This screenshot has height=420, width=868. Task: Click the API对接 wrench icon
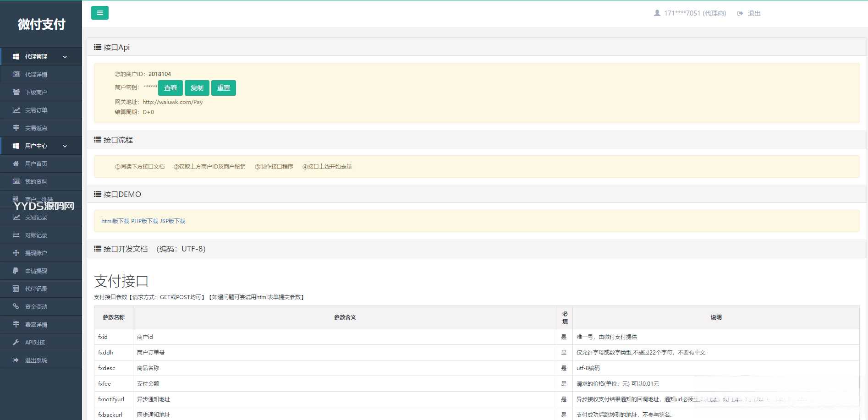click(x=16, y=342)
